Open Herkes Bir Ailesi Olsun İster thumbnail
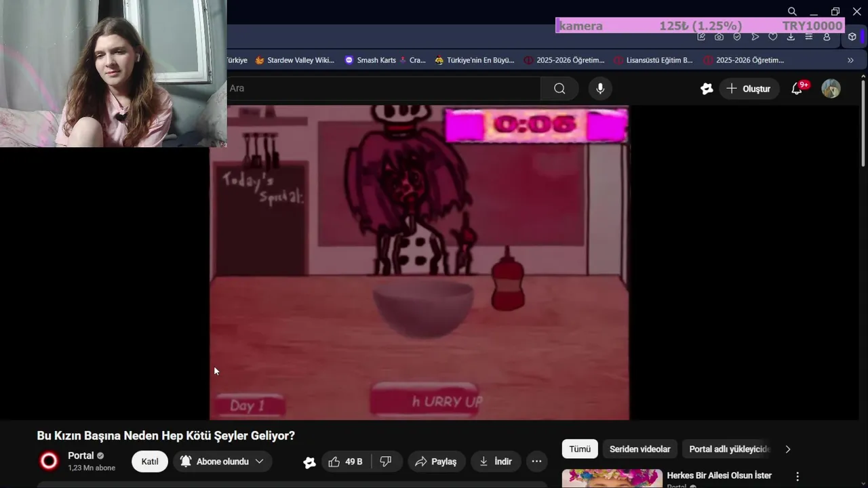 (x=612, y=479)
